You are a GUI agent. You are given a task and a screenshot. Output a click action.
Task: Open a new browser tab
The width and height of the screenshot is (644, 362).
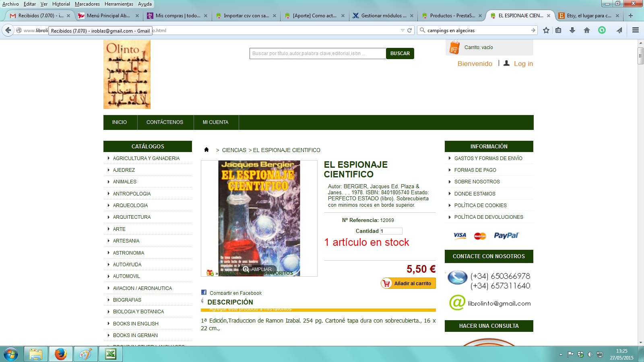[x=631, y=16]
